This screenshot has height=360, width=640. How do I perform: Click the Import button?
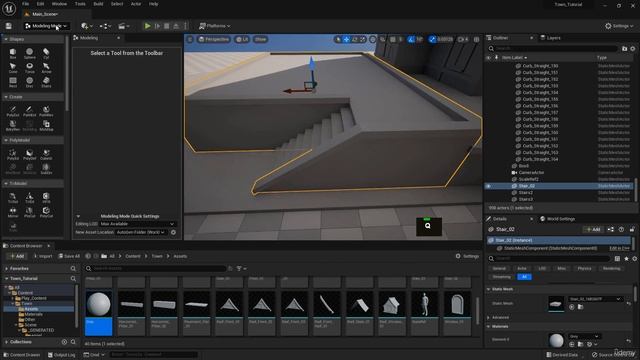pyautogui.click(x=42, y=256)
